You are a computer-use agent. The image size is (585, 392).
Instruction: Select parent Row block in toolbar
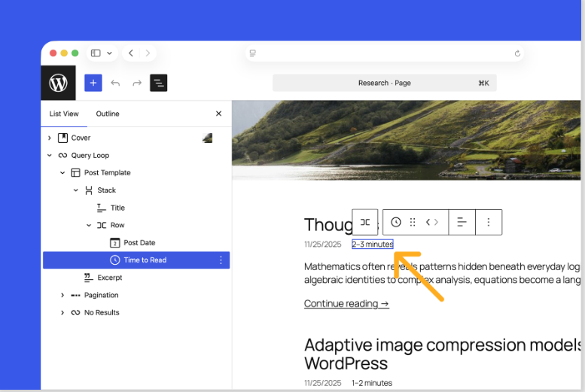pos(365,222)
